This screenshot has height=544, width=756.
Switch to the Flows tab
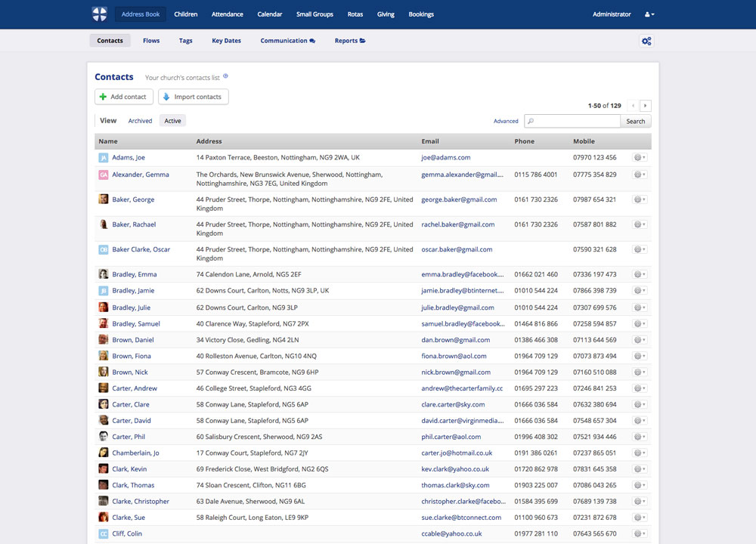click(x=151, y=41)
